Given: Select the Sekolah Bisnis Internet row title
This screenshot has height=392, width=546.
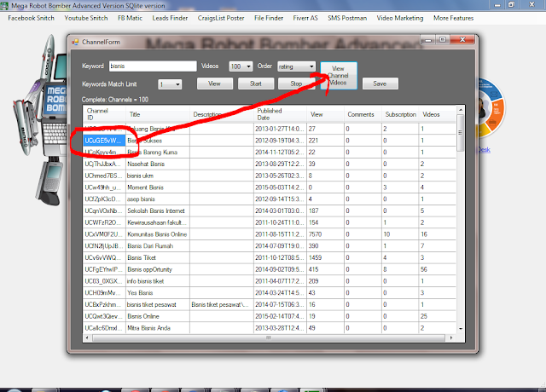Looking at the screenshot, I should 156,210.
